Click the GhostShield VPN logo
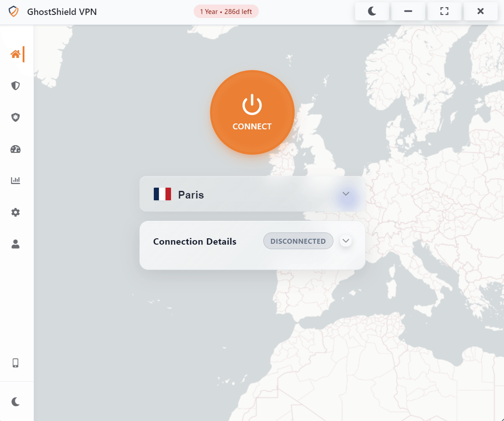The height and width of the screenshot is (421, 504). pyautogui.click(x=14, y=11)
